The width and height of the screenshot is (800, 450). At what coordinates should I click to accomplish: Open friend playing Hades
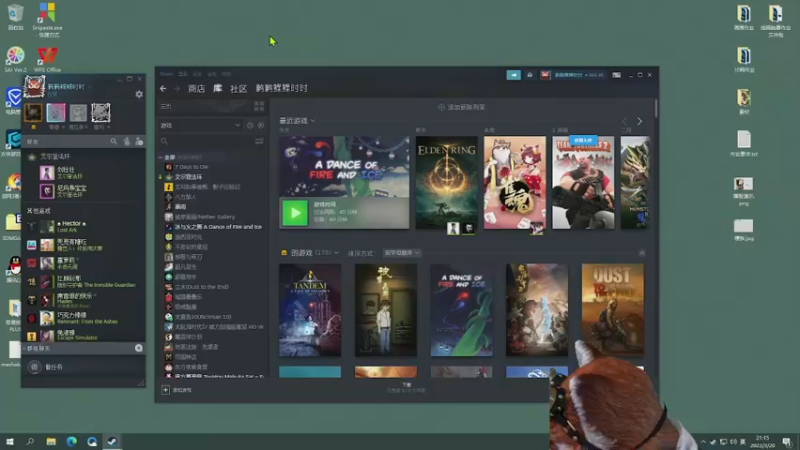pos(84,300)
